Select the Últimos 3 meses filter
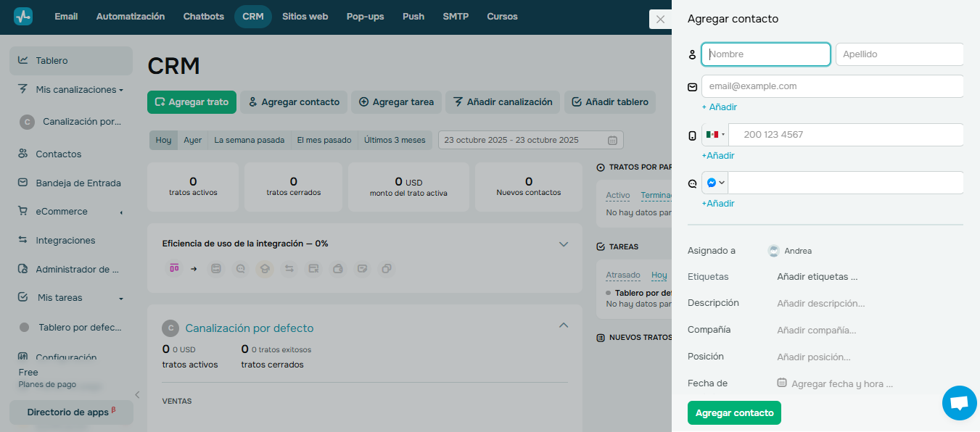 click(x=394, y=139)
